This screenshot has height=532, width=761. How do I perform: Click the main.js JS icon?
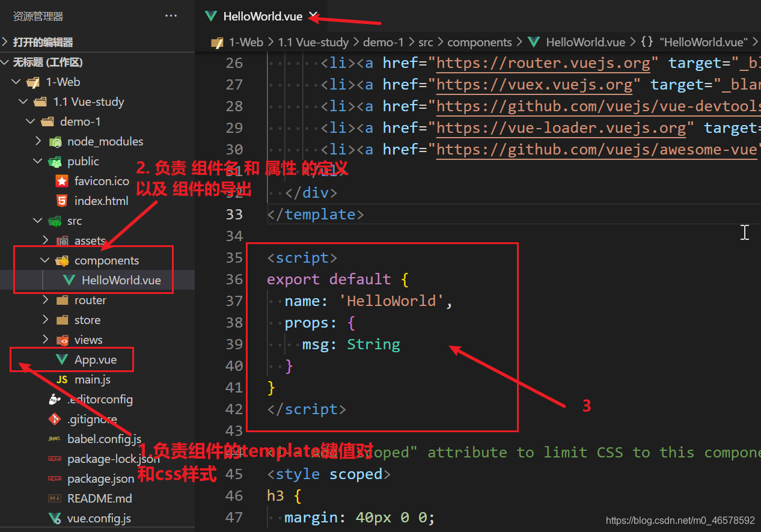coord(62,379)
